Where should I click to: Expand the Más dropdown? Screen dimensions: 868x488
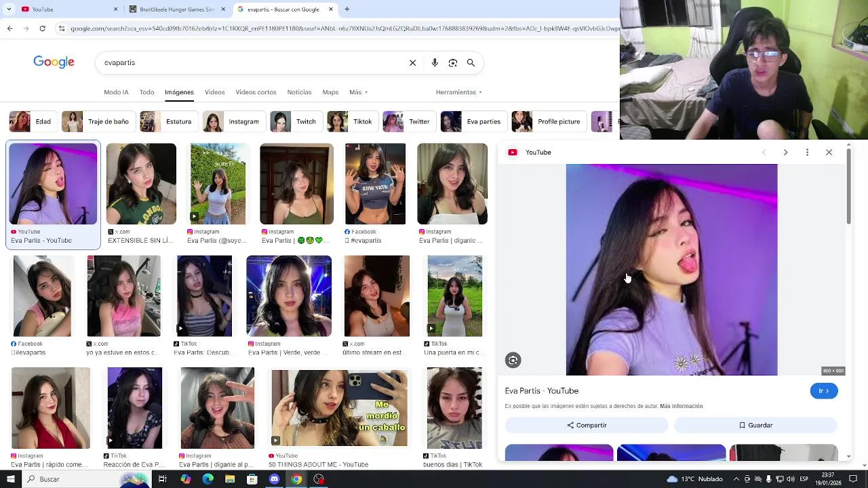(x=358, y=92)
